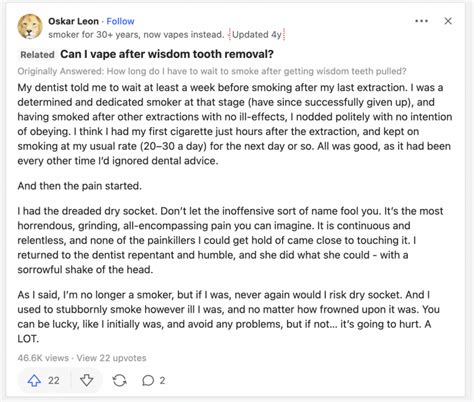
Task: Click the paragraph beginning 'My dentist told me'
Action: coord(235,124)
